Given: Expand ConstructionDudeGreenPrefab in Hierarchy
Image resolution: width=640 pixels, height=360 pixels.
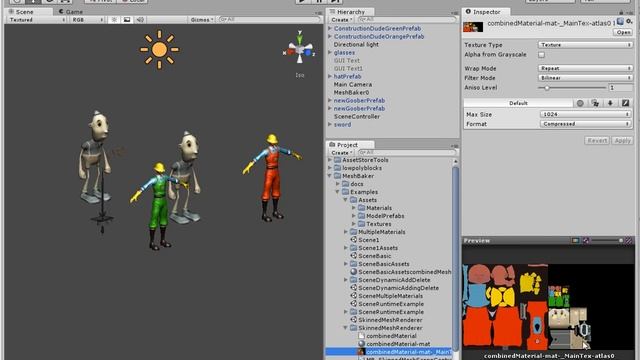Looking at the screenshot, I should [x=330, y=29].
